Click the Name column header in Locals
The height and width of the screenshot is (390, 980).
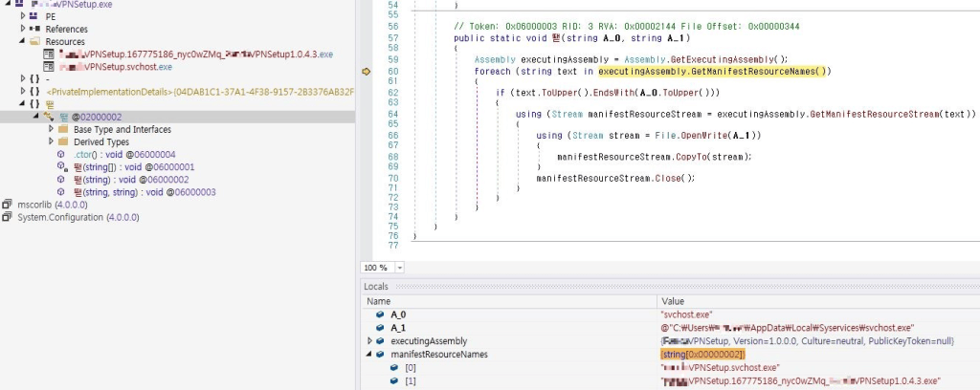(378, 301)
